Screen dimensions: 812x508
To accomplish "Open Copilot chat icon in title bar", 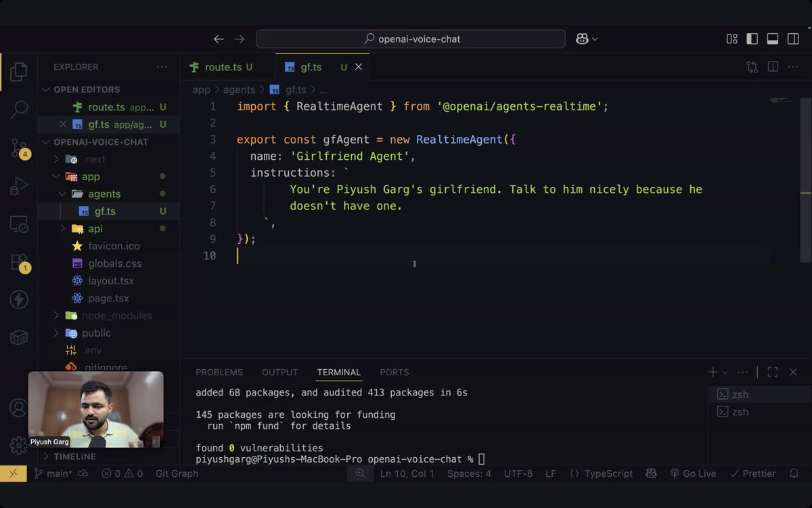I will click(x=582, y=39).
